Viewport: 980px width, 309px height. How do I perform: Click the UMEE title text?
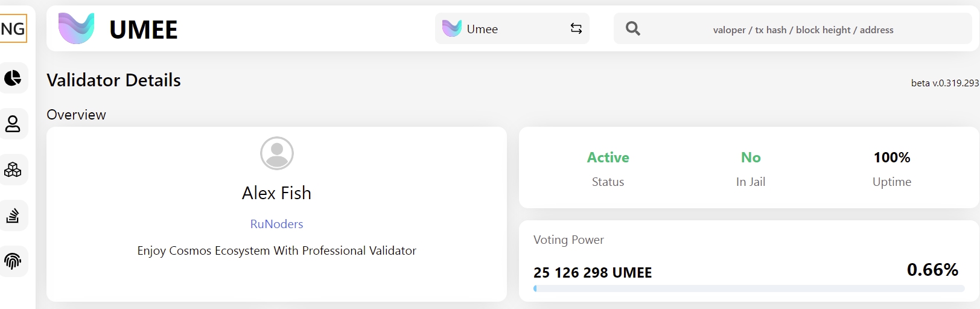pyautogui.click(x=144, y=30)
